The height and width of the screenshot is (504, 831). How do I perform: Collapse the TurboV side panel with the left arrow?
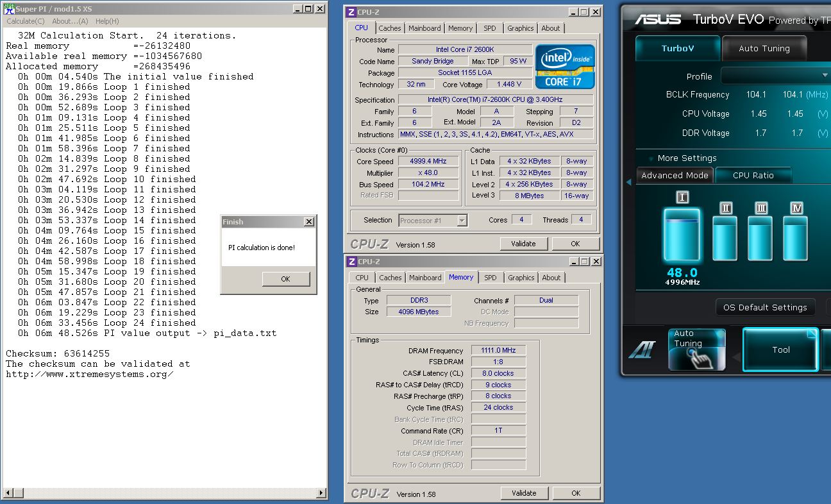[628, 182]
